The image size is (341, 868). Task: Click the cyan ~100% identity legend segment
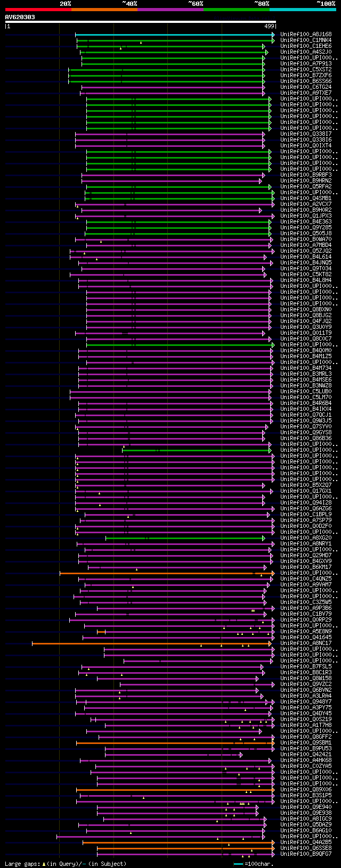(x=302, y=10)
